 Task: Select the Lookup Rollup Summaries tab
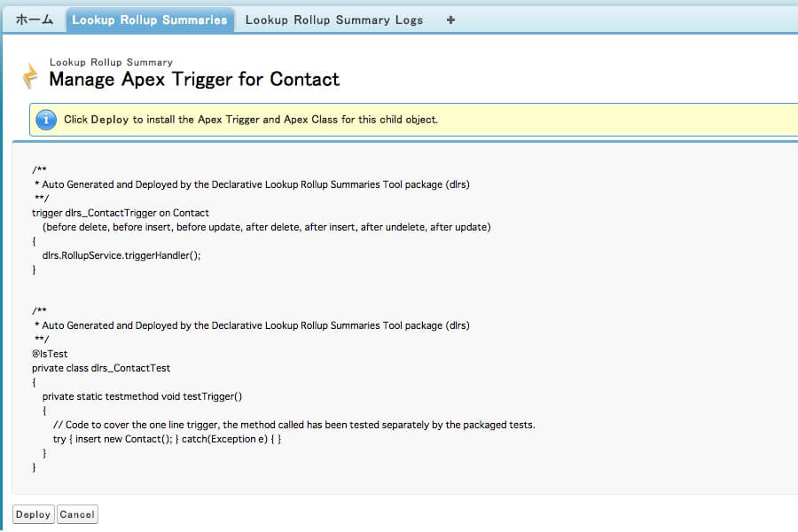click(x=149, y=20)
